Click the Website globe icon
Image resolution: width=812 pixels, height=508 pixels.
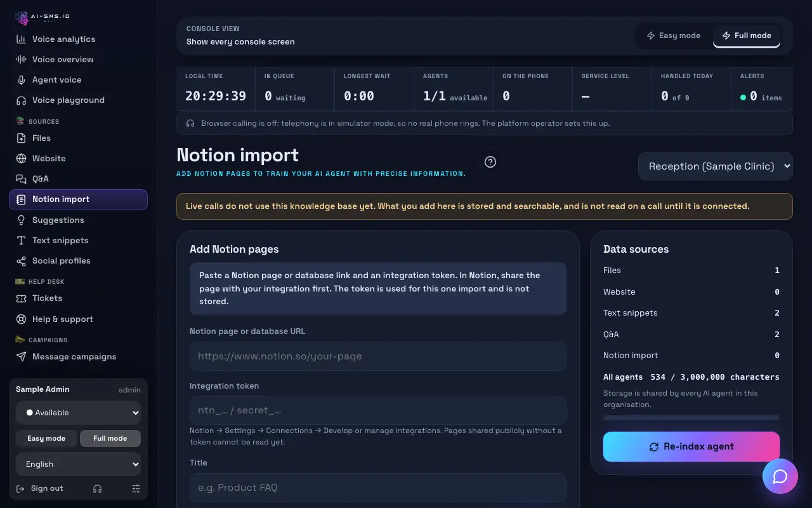(x=21, y=159)
